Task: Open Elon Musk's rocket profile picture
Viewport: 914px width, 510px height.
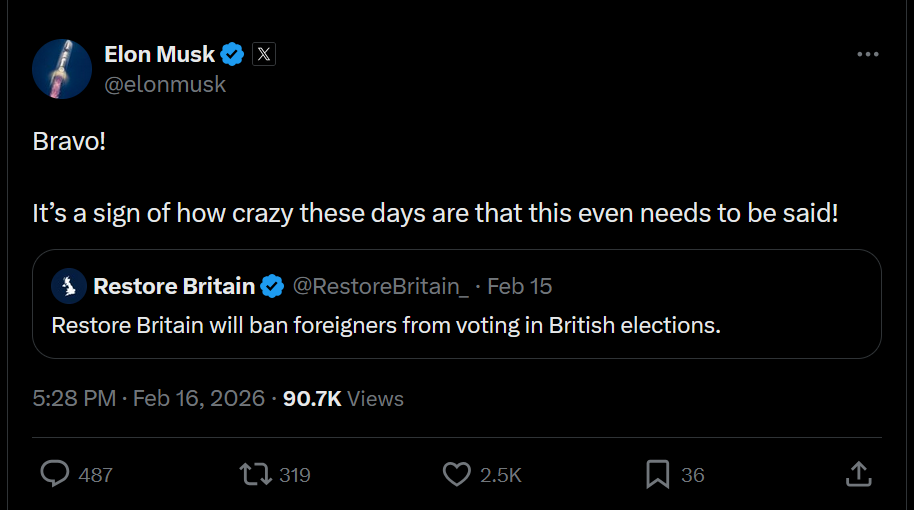Action: pos(62,69)
